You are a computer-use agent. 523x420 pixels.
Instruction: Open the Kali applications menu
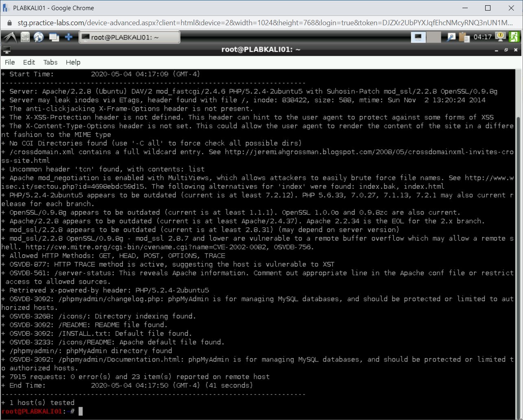[9, 37]
